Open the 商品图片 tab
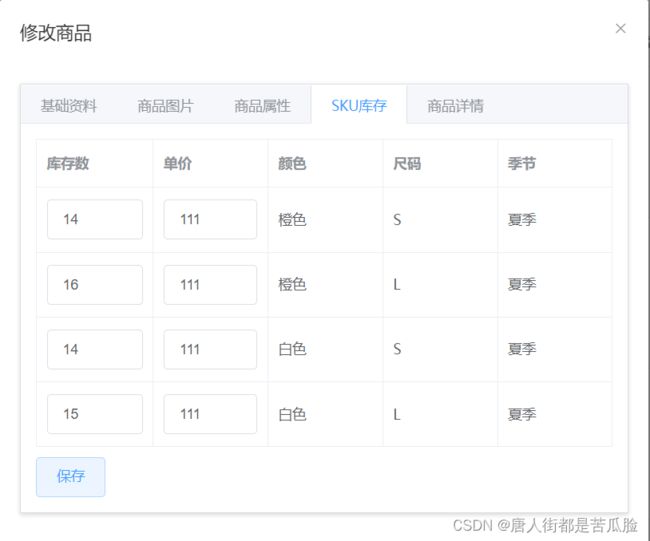The image size is (650, 541). pyautogui.click(x=165, y=106)
